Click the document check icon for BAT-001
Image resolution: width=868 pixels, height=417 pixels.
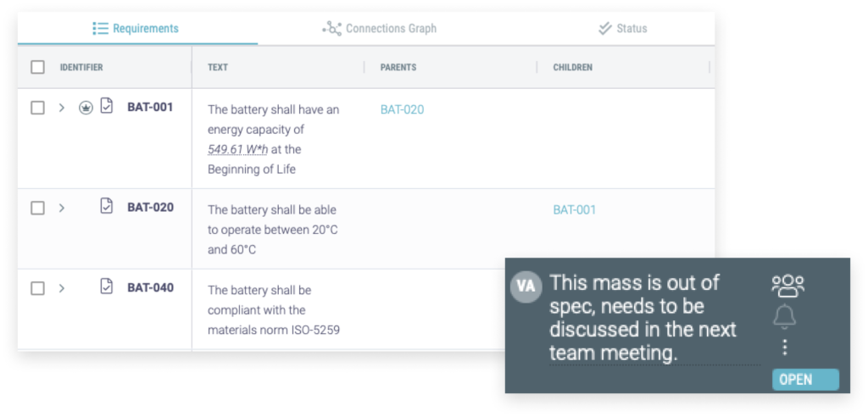[106, 106]
